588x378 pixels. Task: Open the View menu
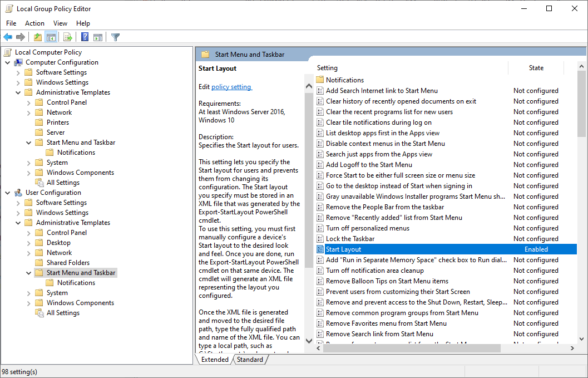(x=60, y=23)
